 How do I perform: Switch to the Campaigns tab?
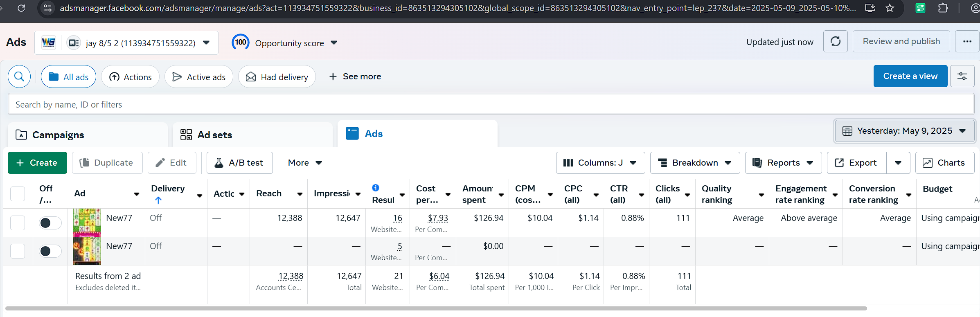pyautogui.click(x=58, y=135)
